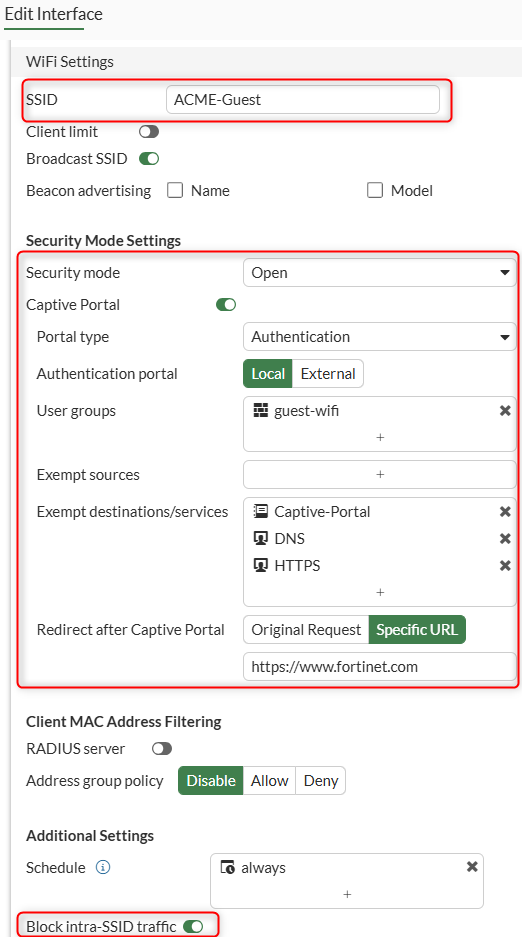Add an exempt source entry
This screenshot has width=522, height=937.
(x=380, y=474)
